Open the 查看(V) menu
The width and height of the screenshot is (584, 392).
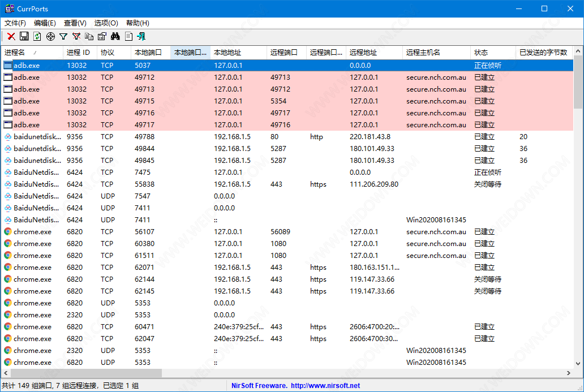click(75, 23)
